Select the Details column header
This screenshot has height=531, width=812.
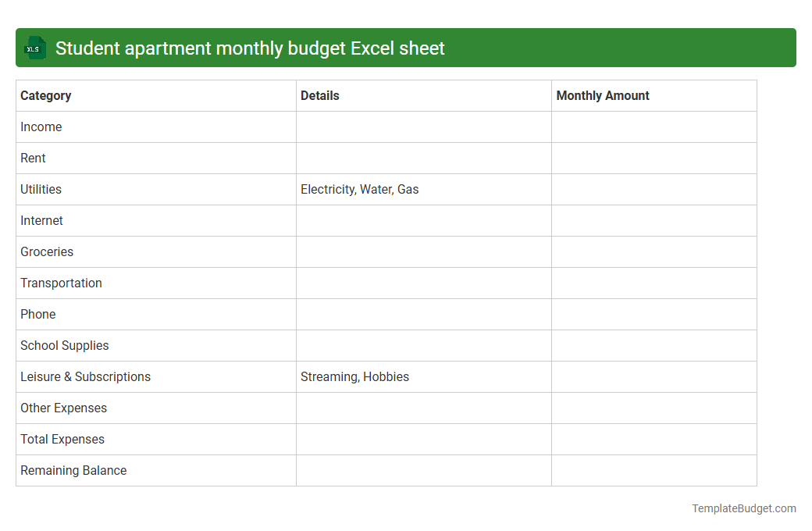click(x=319, y=95)
